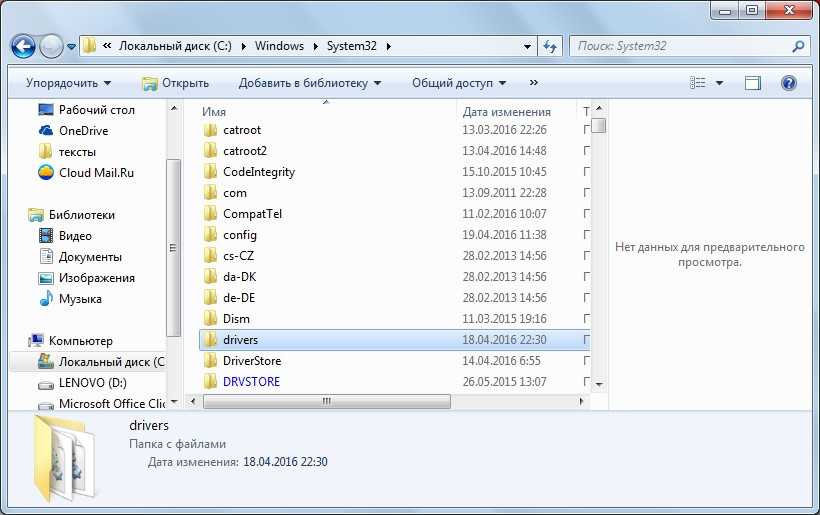Click the change view icon
Viewport: 820px width, 515px height.
pyautogui.click(x=700, y=83)
